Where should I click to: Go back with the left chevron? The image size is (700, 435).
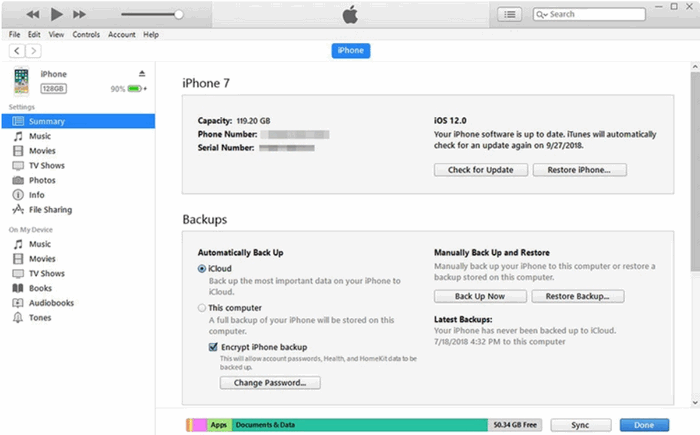(x=17, y=51)
